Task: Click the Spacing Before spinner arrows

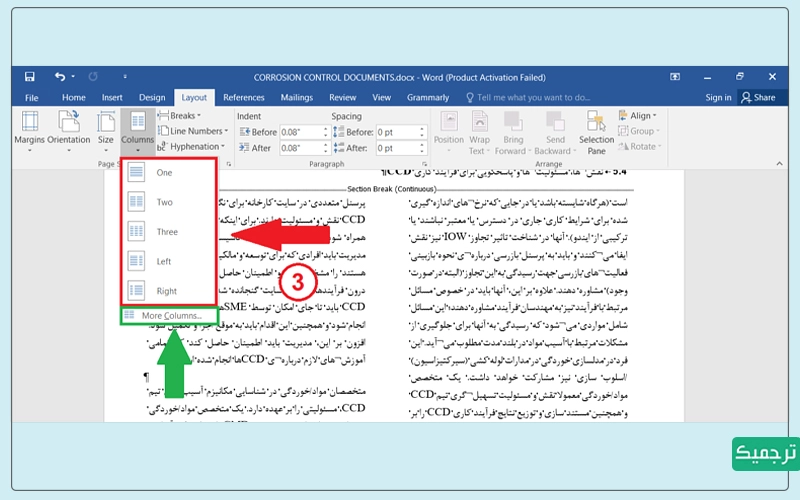Action: coord(422,132)
